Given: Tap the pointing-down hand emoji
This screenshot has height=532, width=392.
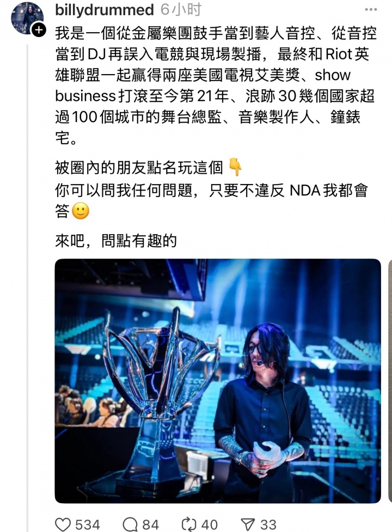Looking at the screenshot, I should (x=235, y=167).
